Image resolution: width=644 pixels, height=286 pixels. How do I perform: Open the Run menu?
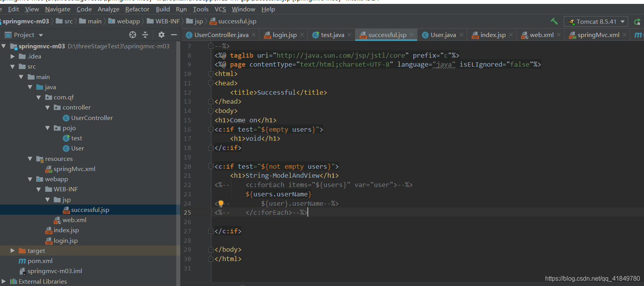(x=181, y=9)
